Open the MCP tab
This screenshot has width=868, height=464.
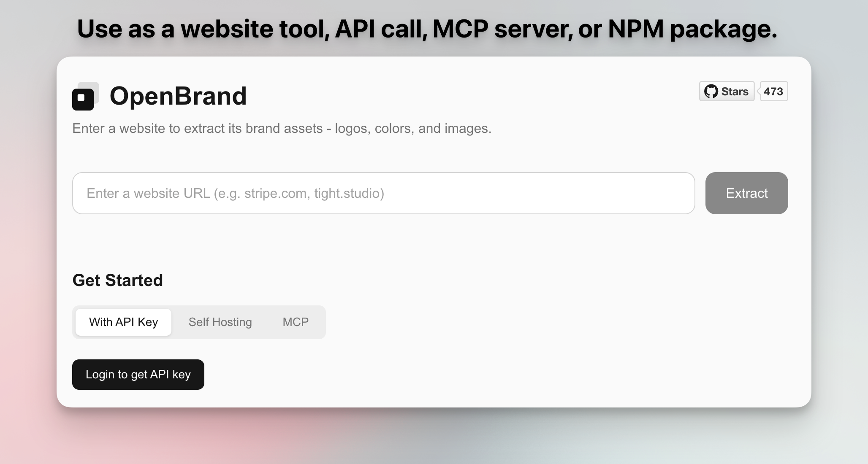(296, 322)
